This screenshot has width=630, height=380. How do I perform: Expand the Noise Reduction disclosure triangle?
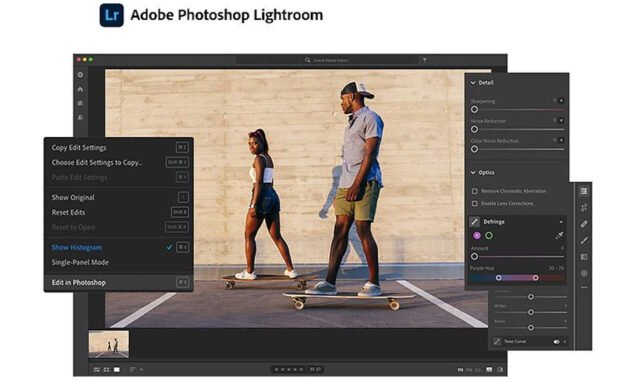(x=561, y=120)
